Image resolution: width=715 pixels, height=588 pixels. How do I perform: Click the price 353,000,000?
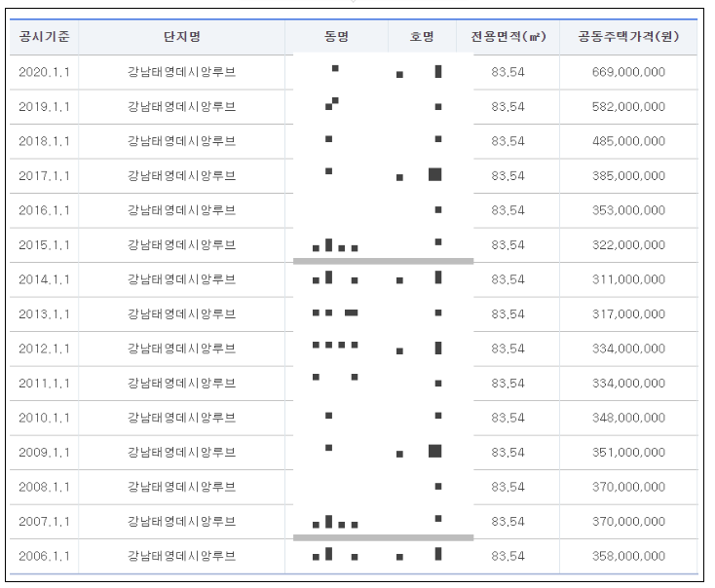coord(628,210)
